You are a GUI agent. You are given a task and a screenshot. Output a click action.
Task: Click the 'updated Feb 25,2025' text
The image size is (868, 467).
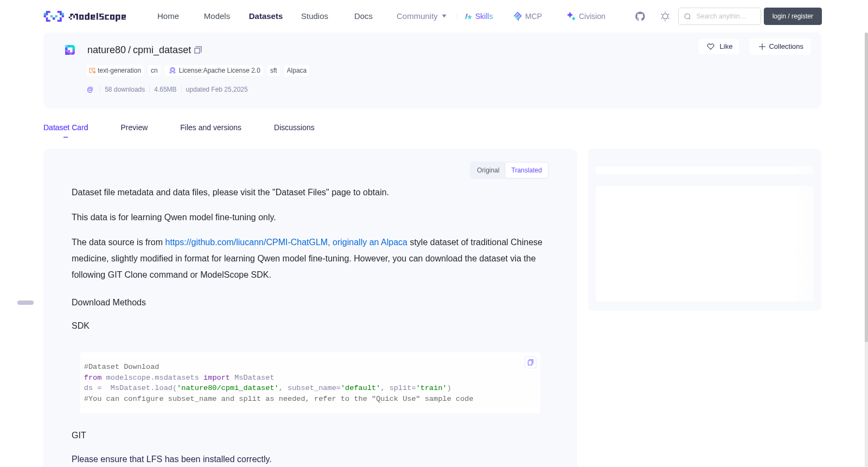point(216,89)
